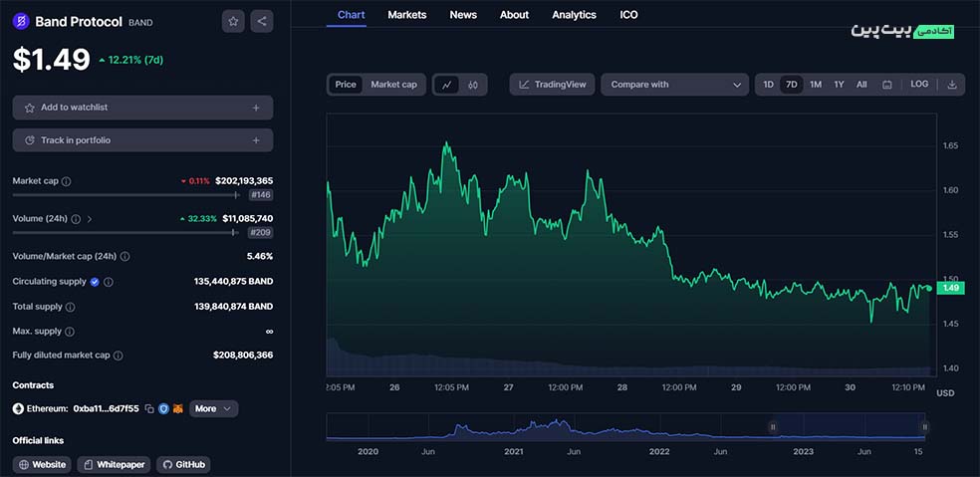The width and height of the screenshot is (980, 477).
Task: Star Band Protocol as a favorite
Action: pyautogui.click(x=233, y=21)
